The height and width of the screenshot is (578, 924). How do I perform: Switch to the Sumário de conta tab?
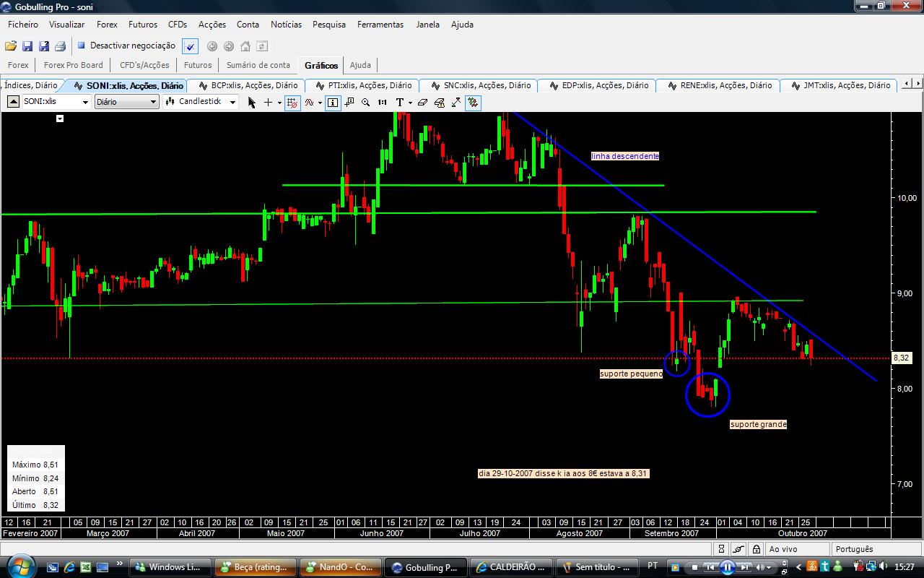tap(258, 65)
